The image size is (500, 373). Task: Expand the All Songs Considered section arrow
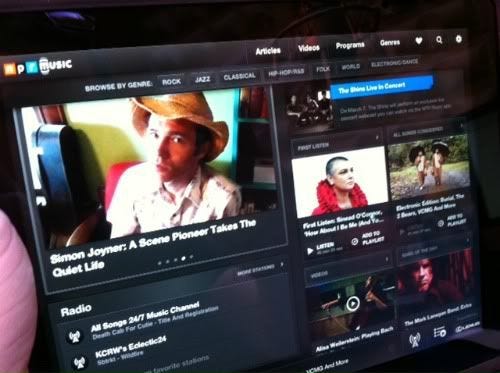(x=462, y=126)
